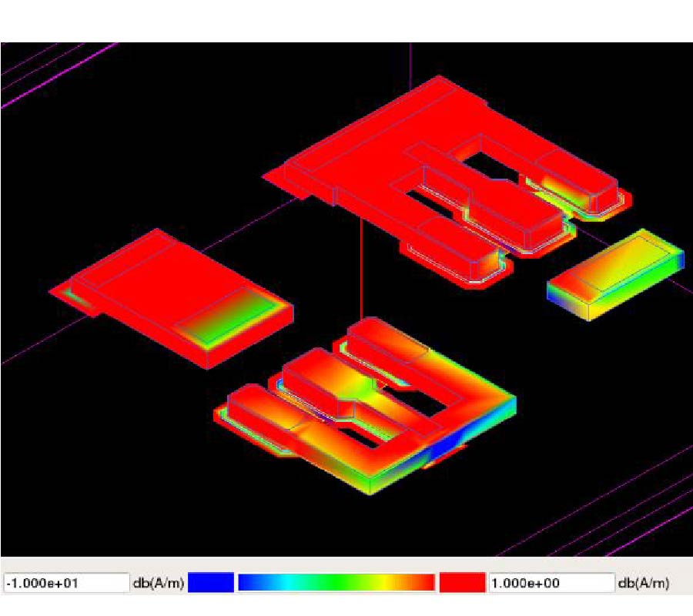
Task: Click the maximum value field showing 1.000e+00
Action: point(551,584)
